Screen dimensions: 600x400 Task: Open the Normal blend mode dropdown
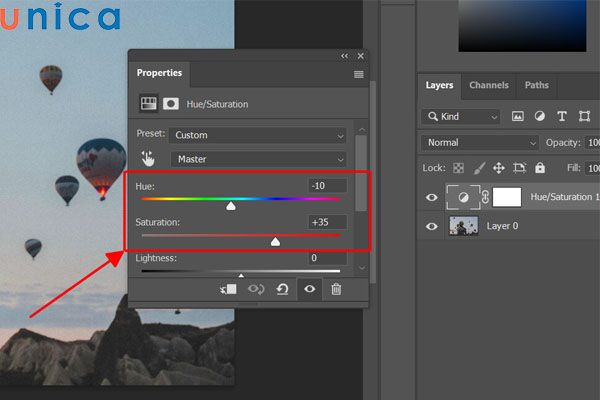480,143
